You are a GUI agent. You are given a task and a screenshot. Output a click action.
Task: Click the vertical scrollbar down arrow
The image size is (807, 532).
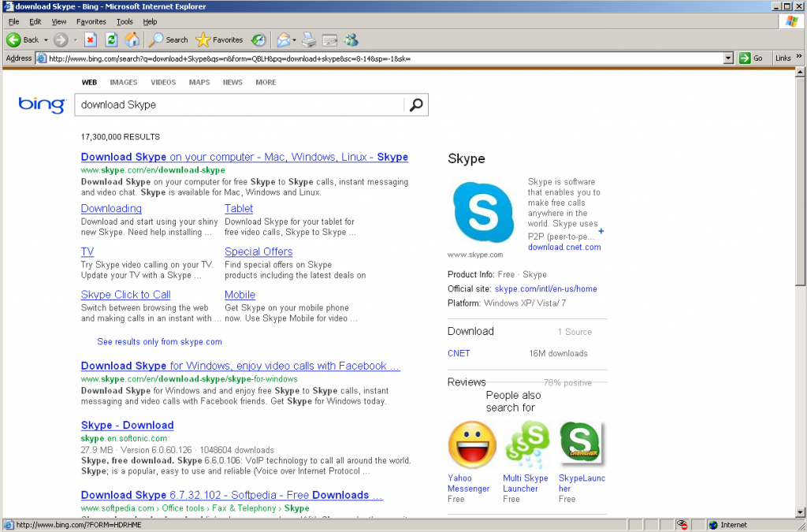800,512
